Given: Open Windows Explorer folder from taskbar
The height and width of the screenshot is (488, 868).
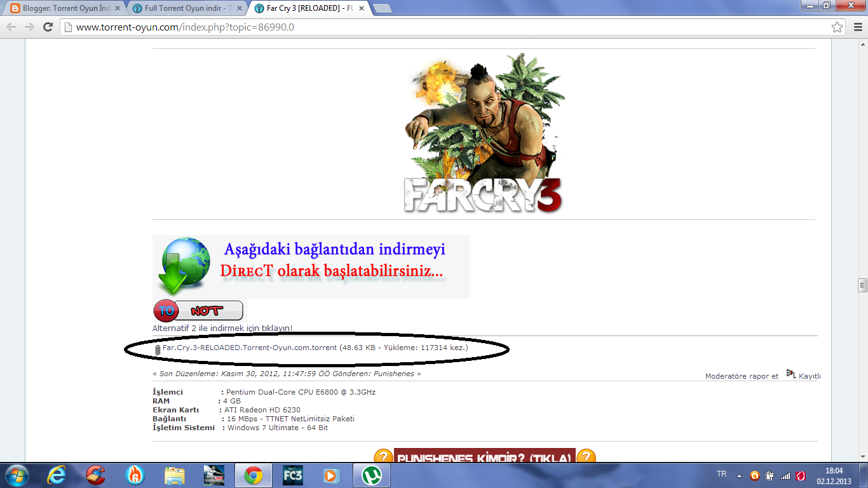Looking at the screenshot, I should coord(175,475).
